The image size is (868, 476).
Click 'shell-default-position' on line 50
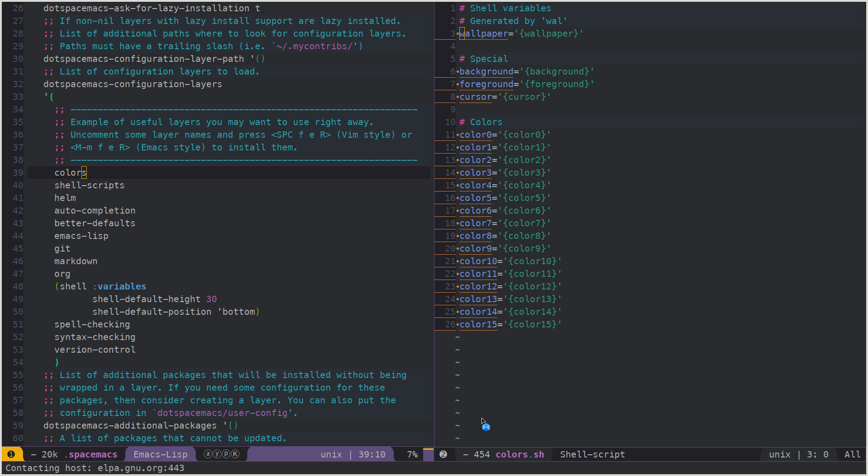(x=152, y=312)
